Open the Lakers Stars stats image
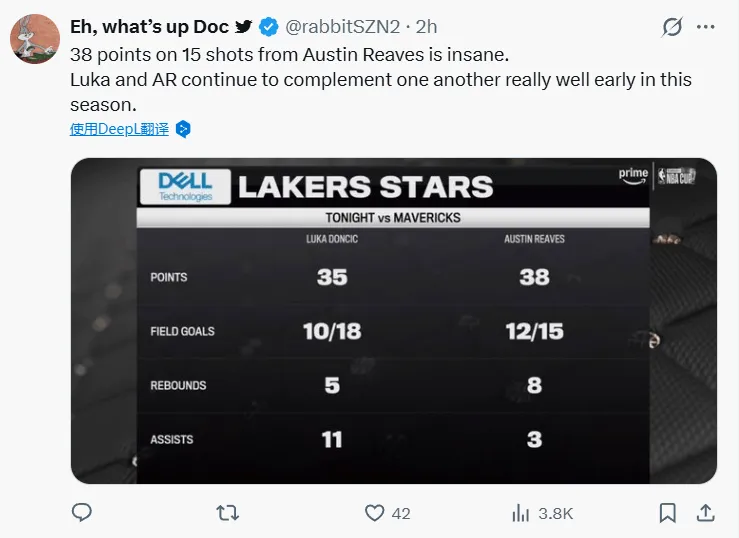The width and height of the screenshot is (739, 538). coord(393,320)
